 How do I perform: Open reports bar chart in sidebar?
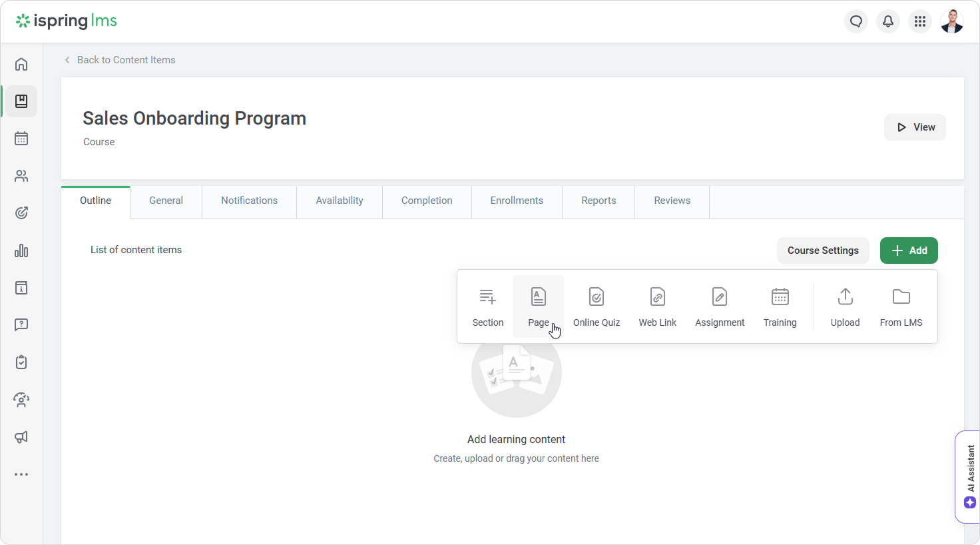(x=21, y=251)
